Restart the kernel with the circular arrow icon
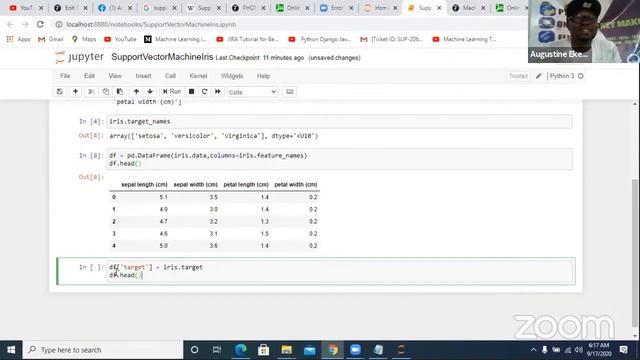Image resolution: width=640 pixels, height=360 pixels. pyautogui.click(x=204, y=92)
